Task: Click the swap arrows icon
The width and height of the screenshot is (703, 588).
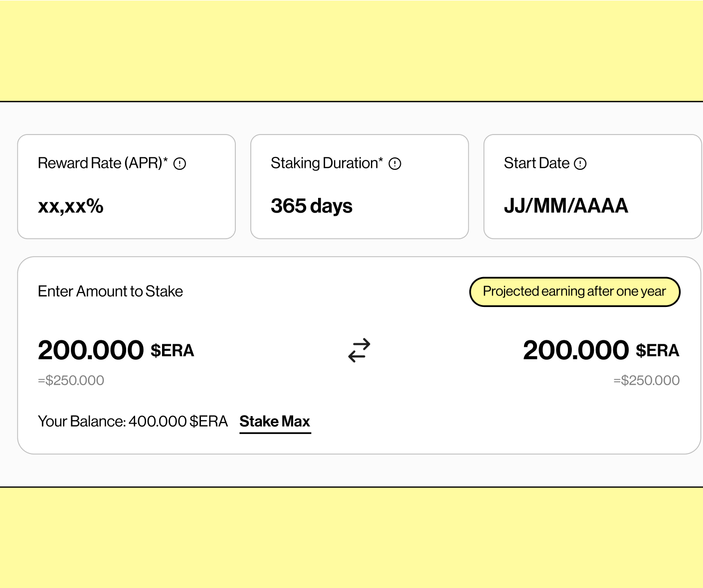Action: click(359, 350)
